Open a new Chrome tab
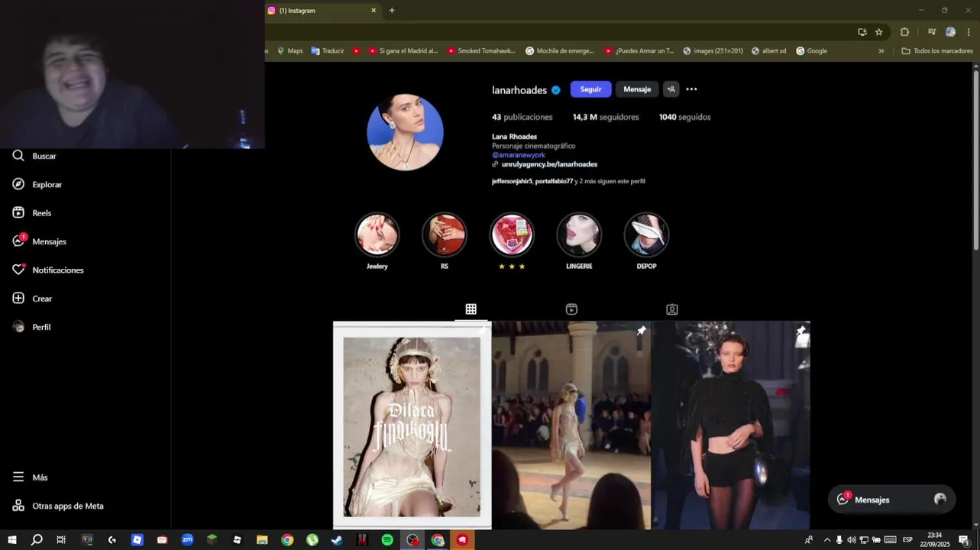 tap(392, 10)
